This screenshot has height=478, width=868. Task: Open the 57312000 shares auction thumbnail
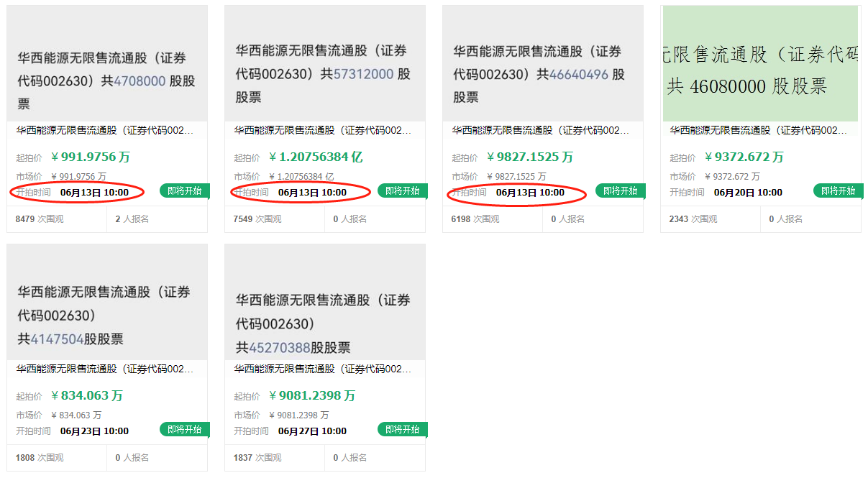pyautogui.click(x=325, y=63)
